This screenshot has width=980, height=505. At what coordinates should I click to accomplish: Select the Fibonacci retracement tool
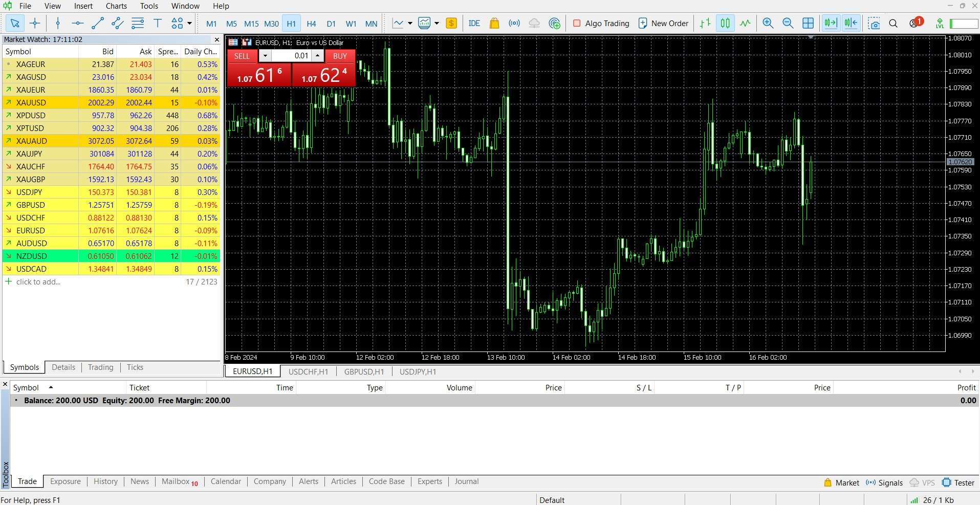(138, 23)
